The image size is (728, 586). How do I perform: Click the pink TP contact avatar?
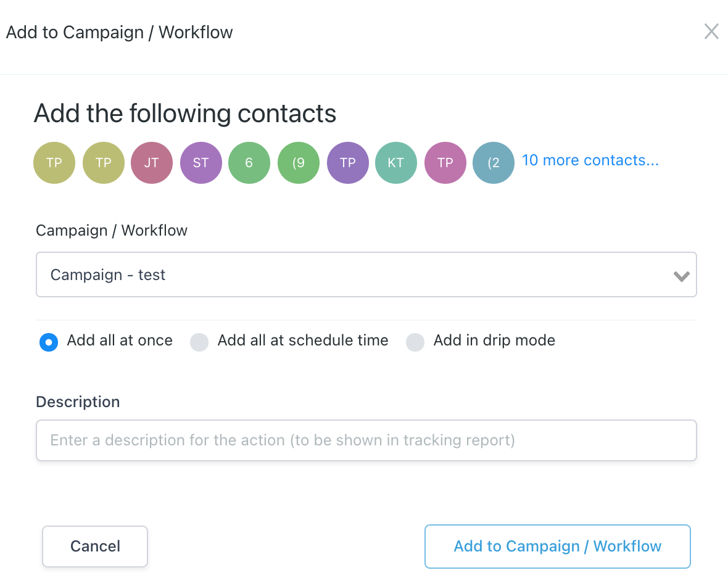pos(445,163)
